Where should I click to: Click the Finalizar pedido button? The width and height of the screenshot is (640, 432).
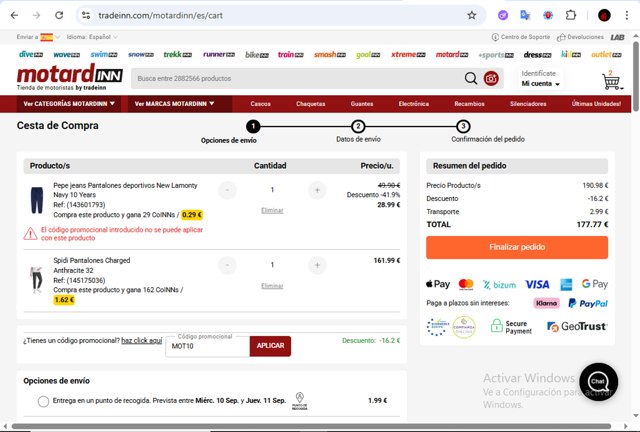(517, 247)
